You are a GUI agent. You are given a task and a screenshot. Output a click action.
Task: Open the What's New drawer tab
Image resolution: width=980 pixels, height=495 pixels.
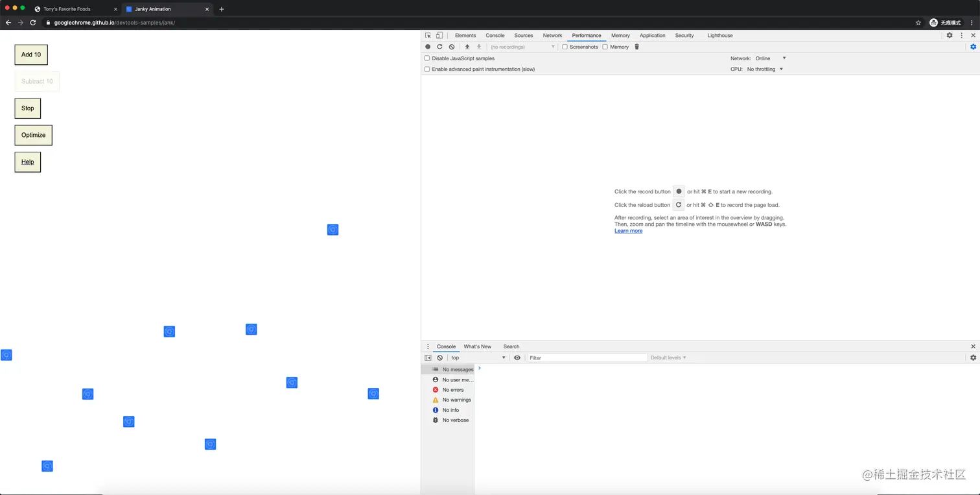click(x=478, y=346)
